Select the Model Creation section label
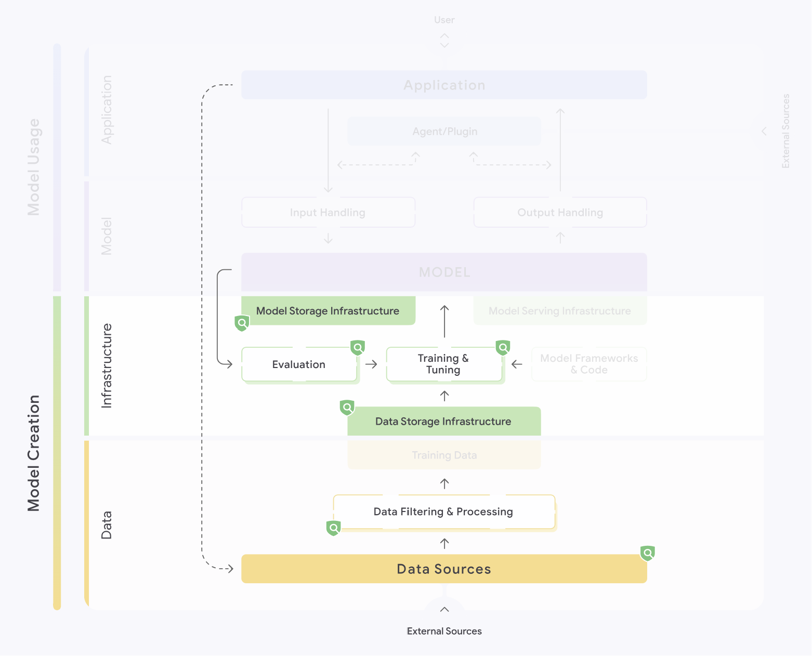This screenshot has width=812, height=656. coord(34,453)
